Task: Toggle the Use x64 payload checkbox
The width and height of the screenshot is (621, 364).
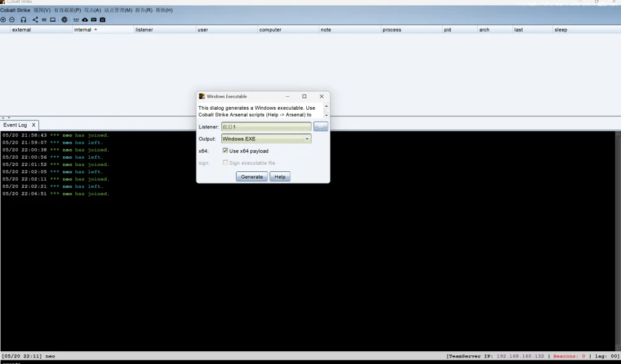Action: click(226, 151)
